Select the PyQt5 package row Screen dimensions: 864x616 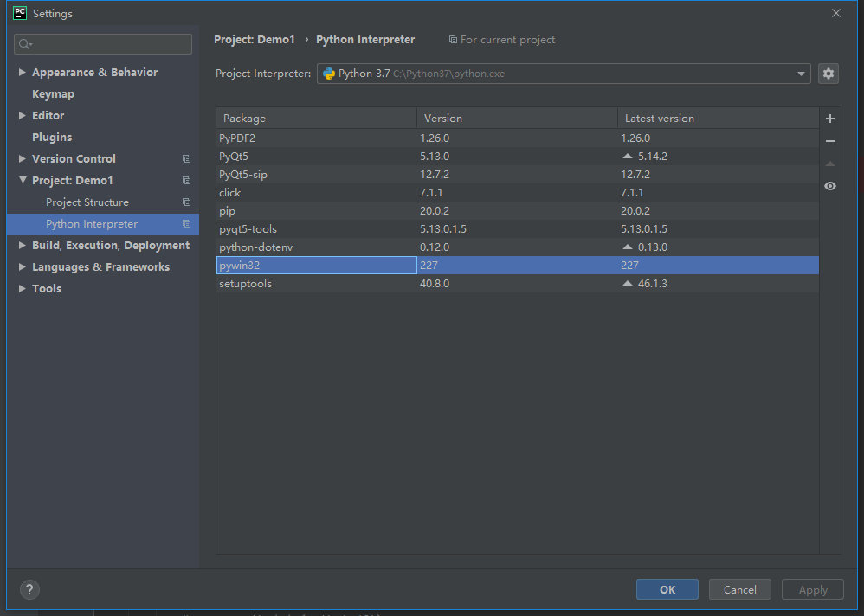(x=518, y=157)
